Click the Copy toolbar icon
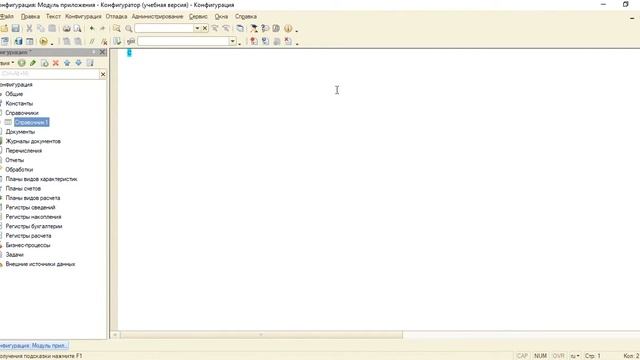This screenshot has width=640, height=360. pyautogui.click(x=41, y=28)
